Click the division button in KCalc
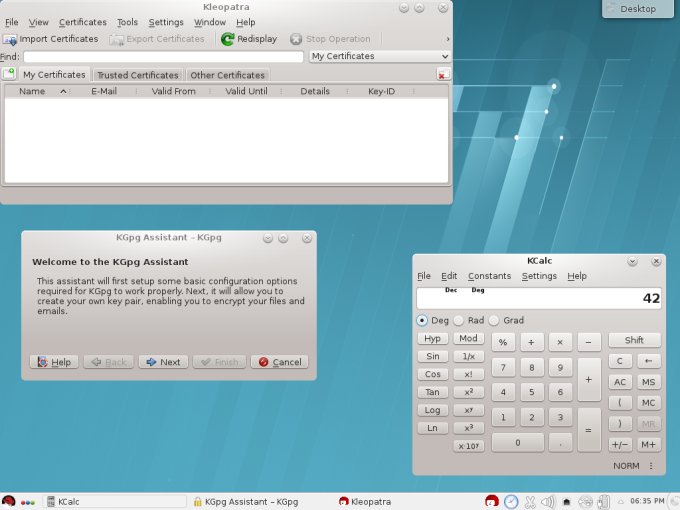 click(x=531, y=342)
